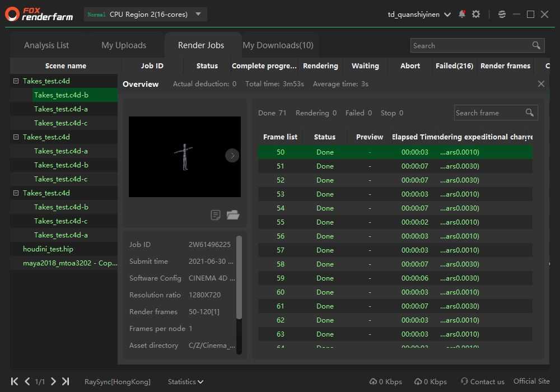Click the transfer list icon in title bar
This screenshot has height=392, width=560.
point(502,15)
